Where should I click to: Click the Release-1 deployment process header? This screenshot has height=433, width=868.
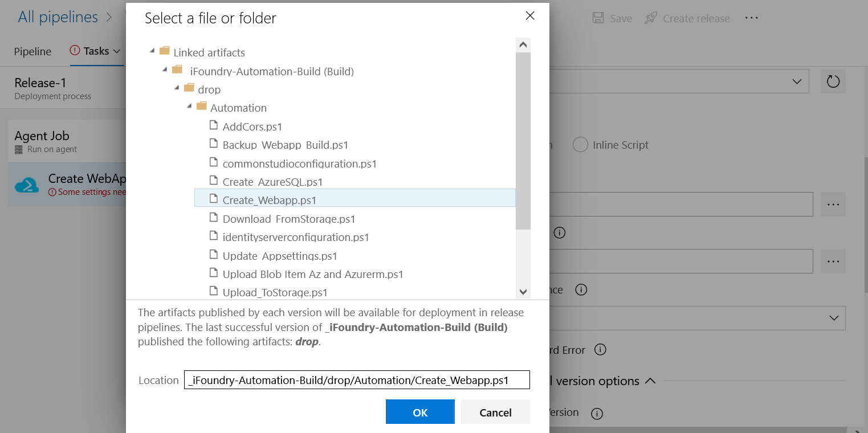[63, 88]
